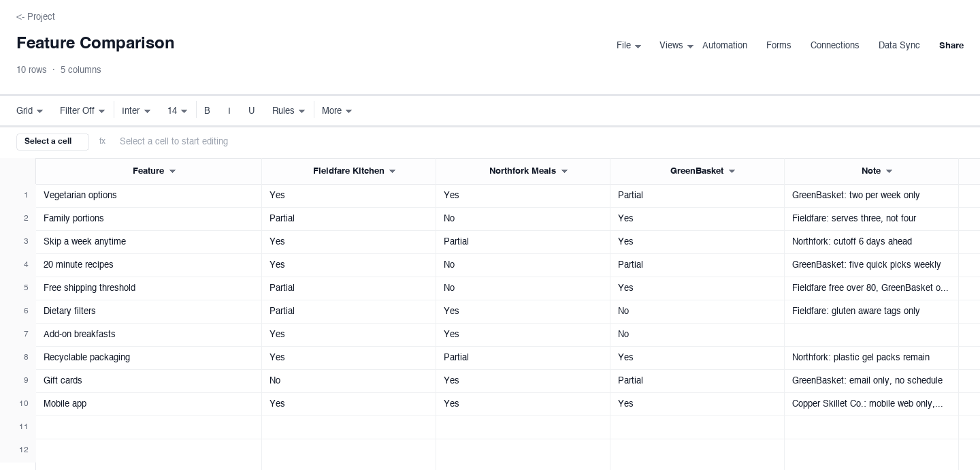Select note 'GreenBasket: email only, no schedule'
The image size is (980, 470).
click(871, 381)
